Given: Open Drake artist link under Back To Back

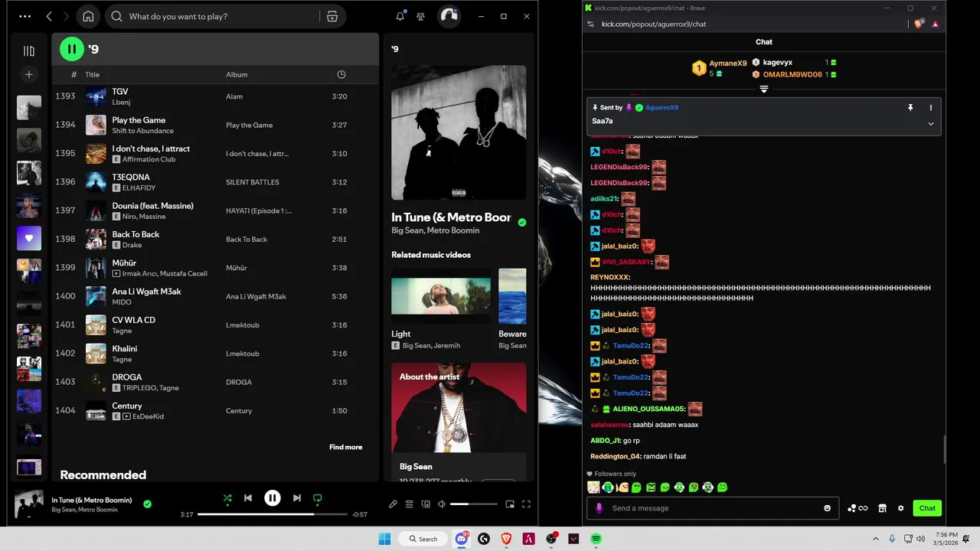Looking at the screenshot, I should (x=132, y=245).
